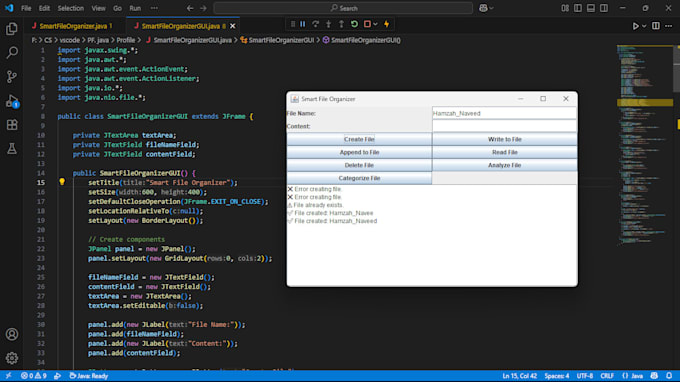Open editor More Actions ellipsis
The image size is (680, 382).
669,26
